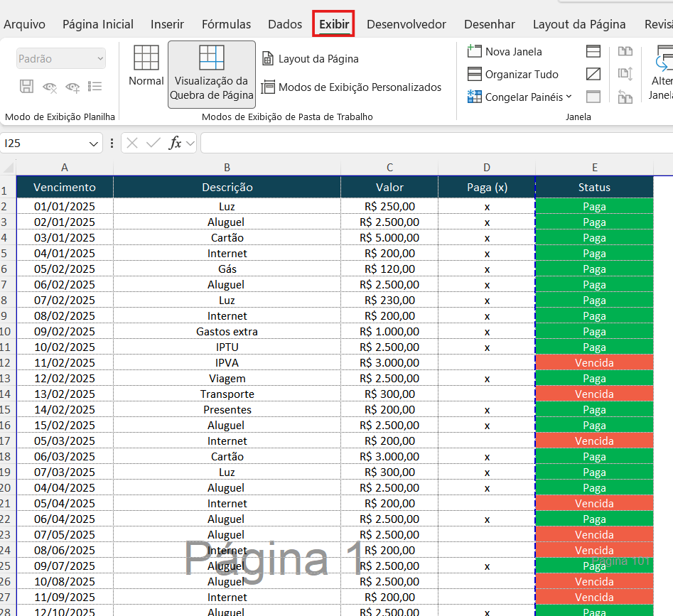Toggle Visualização da Quebra de Página view

click(210, 73)
